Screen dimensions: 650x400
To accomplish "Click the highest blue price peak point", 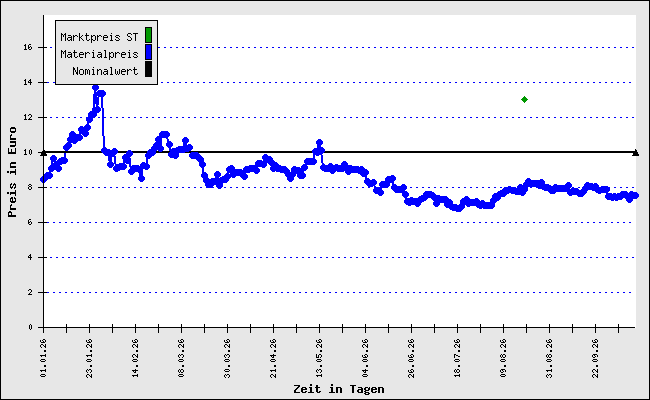I will click(95, 87).
